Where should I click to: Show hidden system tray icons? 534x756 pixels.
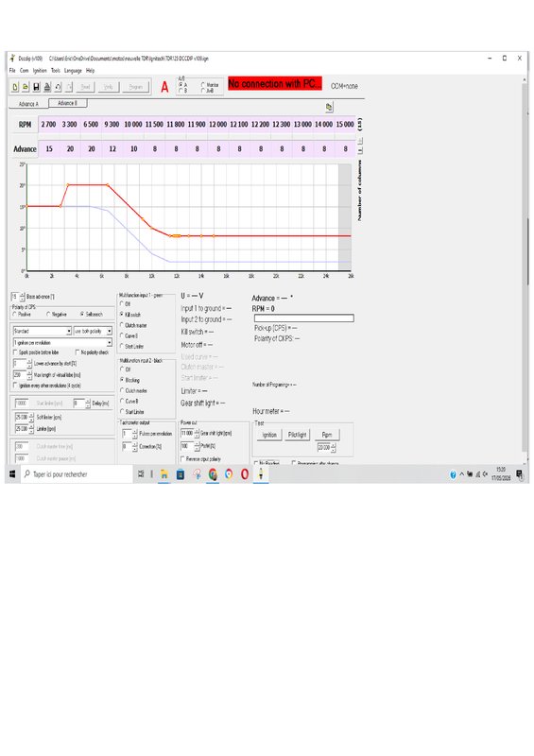point(461,474)
